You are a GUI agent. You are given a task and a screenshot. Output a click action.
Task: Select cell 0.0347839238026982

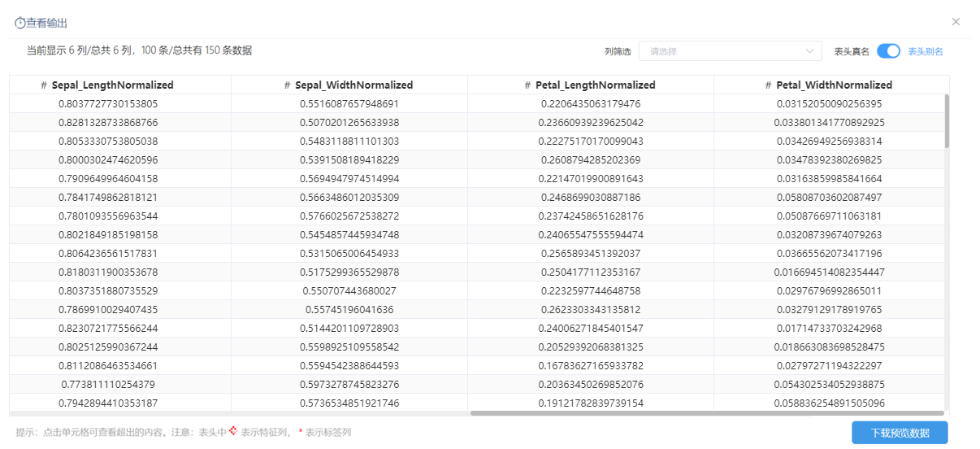click(829, 160)
